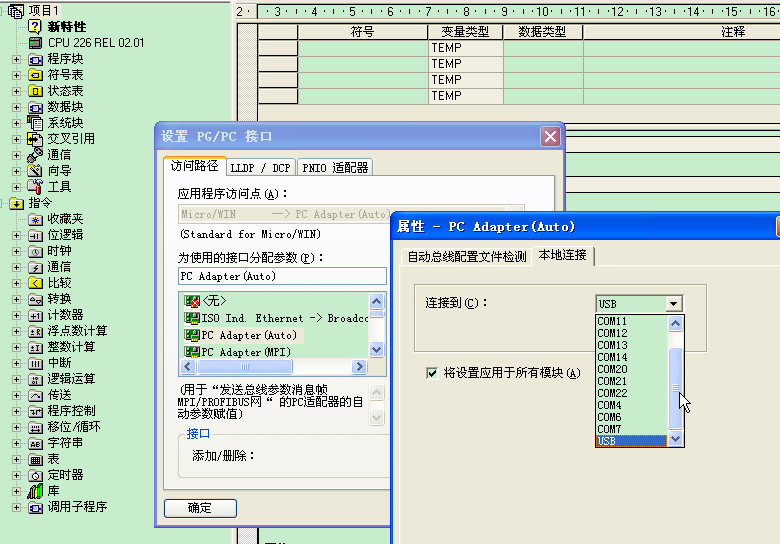The width and height of the screenshot is (780, 544).
Task: Switch to 自动总线配置文件检测 tab
Action: coord(466,257)
